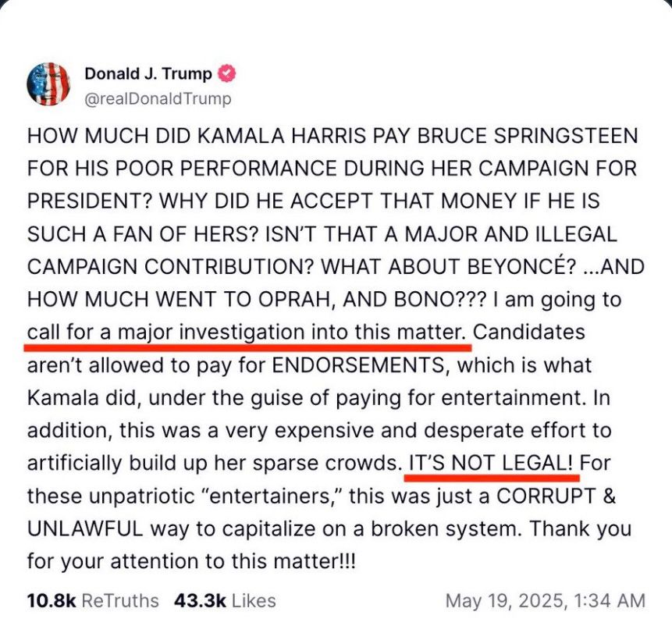Click the word UNLAWFUL in the post
The height and width of the screenshot is (626, 672).
click(85, 528)
